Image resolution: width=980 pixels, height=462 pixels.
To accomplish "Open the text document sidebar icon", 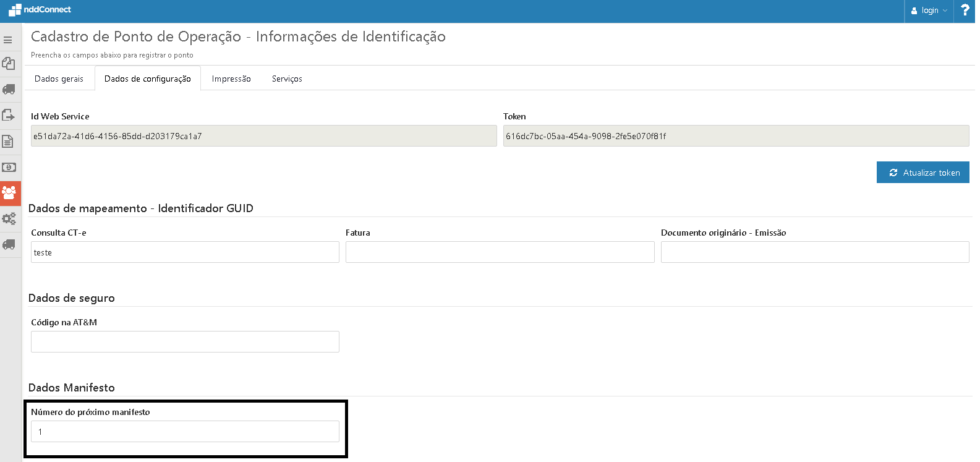I will (x=8, y=142).
